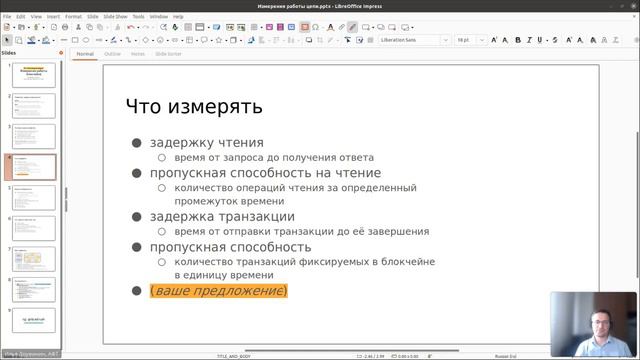Select the Rectangle drawing tool
This screenshot has height=360, width=640.
point(75,40)
